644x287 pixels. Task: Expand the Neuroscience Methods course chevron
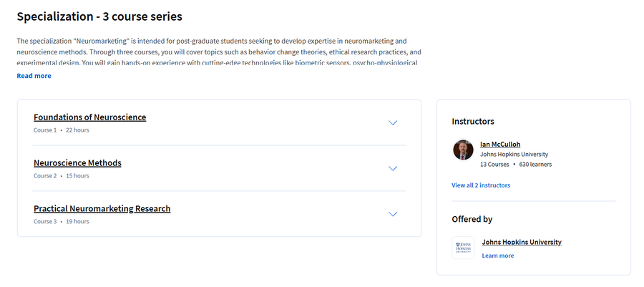point(393,168)
